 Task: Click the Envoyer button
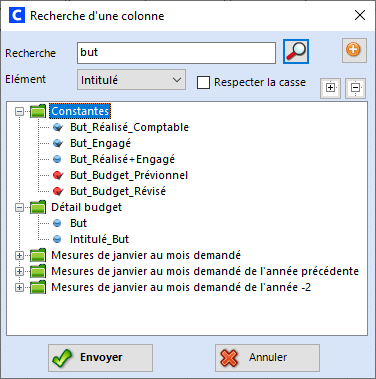pyautogui.click(x=100, y=358)
